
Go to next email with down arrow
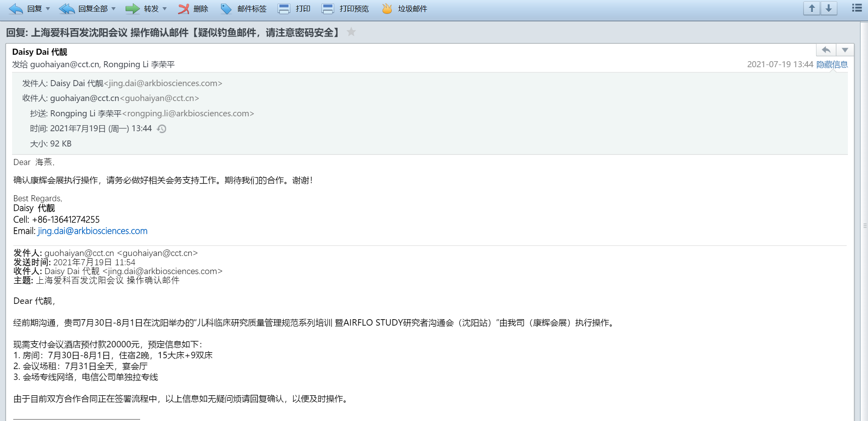(x=829, y=8)
